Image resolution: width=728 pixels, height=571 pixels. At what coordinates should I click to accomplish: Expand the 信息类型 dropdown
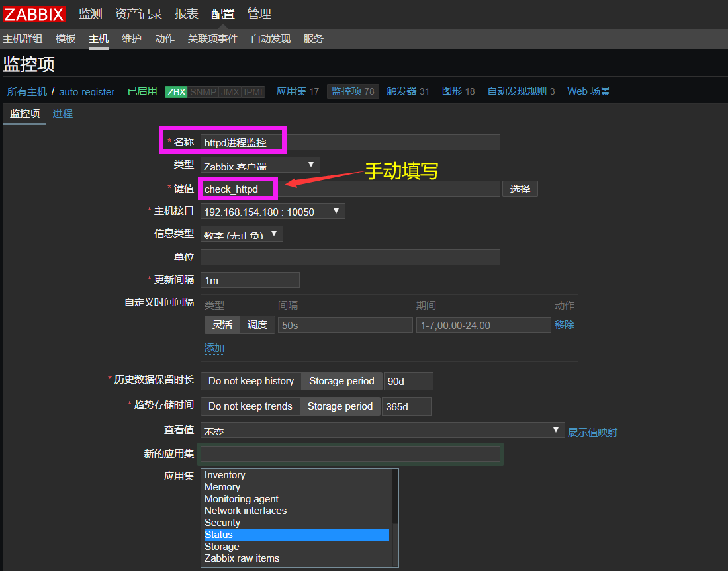click(242, 234)
